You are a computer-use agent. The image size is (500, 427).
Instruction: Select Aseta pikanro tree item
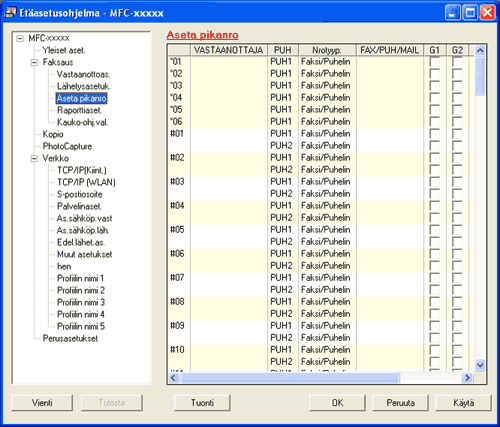[82, 98]
